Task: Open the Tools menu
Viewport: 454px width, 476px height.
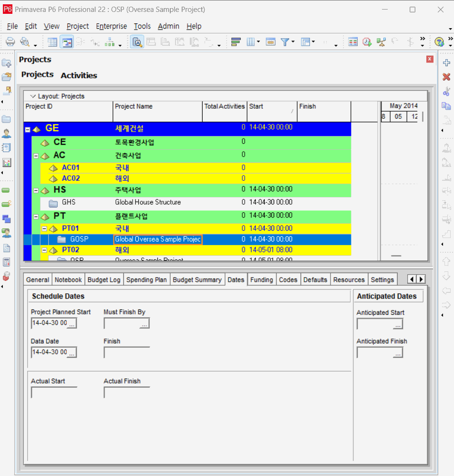Action: click(x=142, y=26)
